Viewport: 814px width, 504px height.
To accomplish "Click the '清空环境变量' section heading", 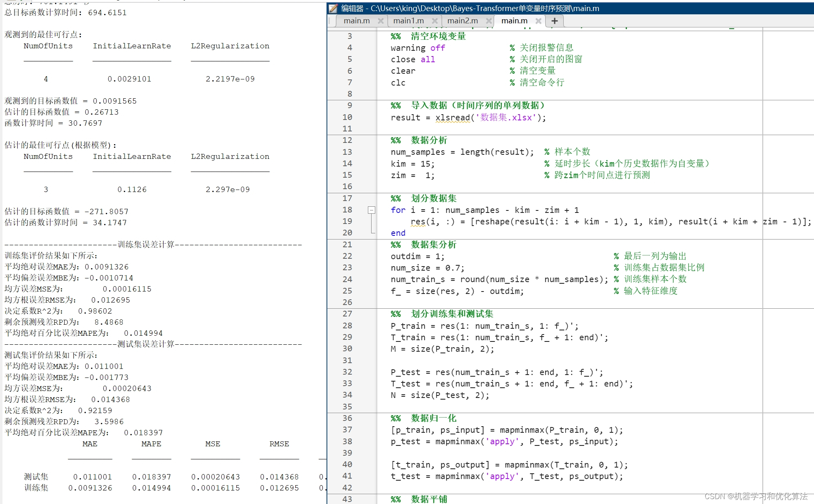I will click(x=438, y=36).
